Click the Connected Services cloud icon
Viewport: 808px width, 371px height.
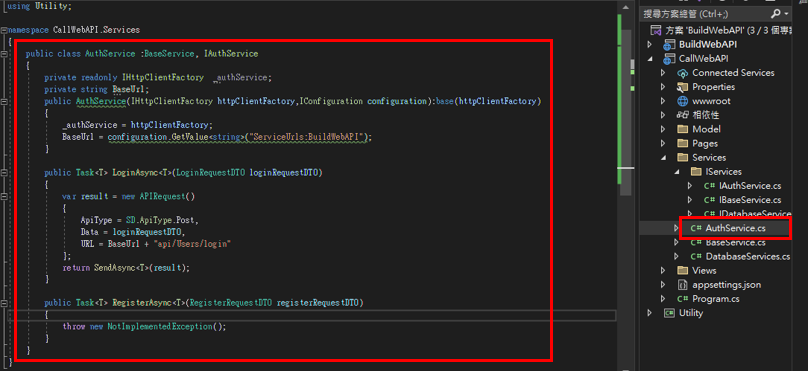[x=682, y=73]
